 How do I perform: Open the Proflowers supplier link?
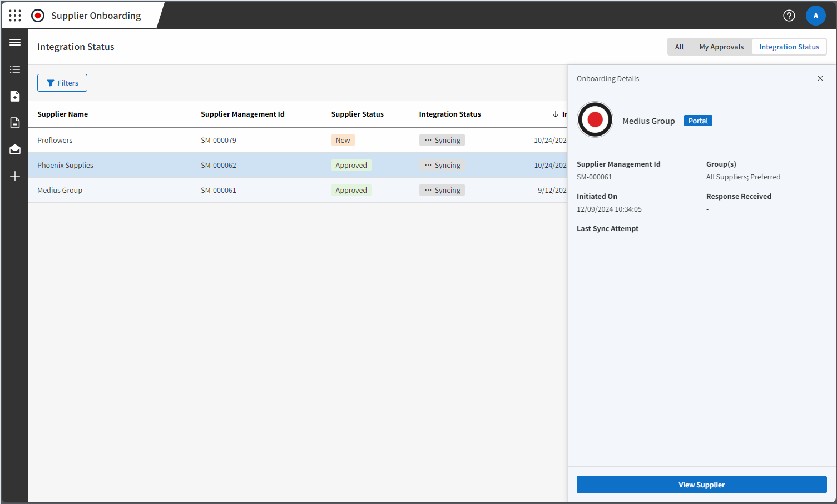[55, 140]
